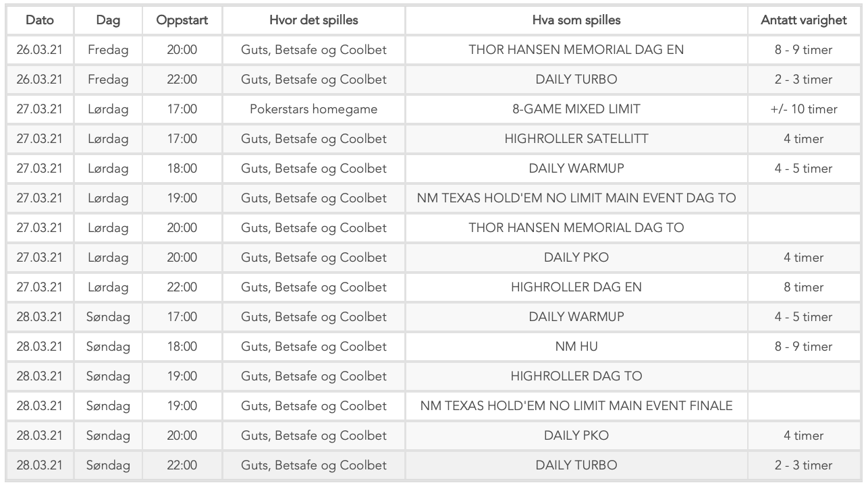
Task: Click the NM HU event cell
Action: [x=576, y=347]
